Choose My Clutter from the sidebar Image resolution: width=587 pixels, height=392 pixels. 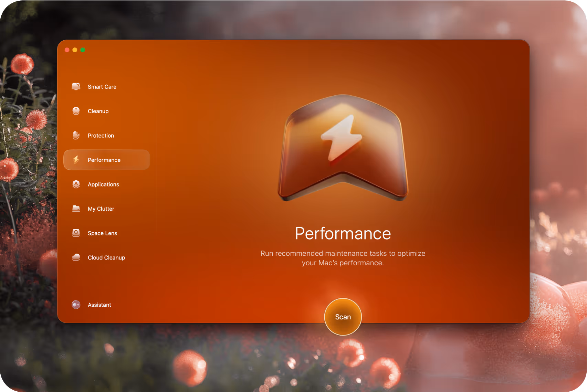pyautogui.click(x=101, y=209)
